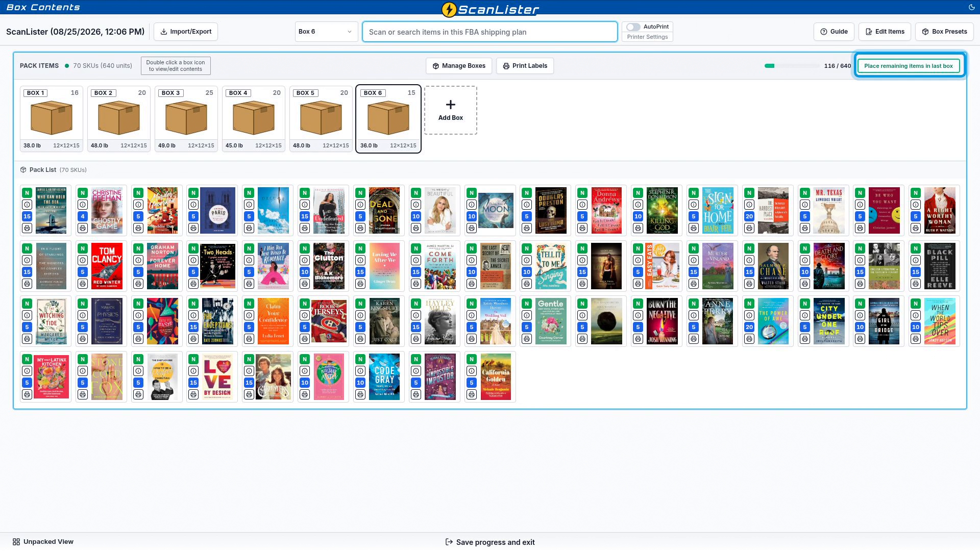Focus the scan or search items field

pyautogui.click(x=490, y=32)
